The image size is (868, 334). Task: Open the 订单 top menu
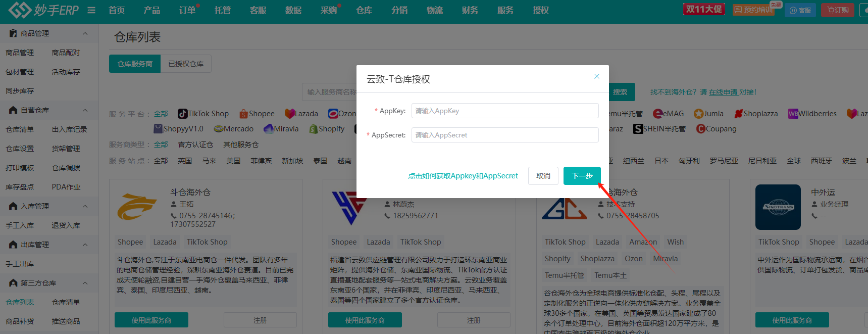pos(187,10)
